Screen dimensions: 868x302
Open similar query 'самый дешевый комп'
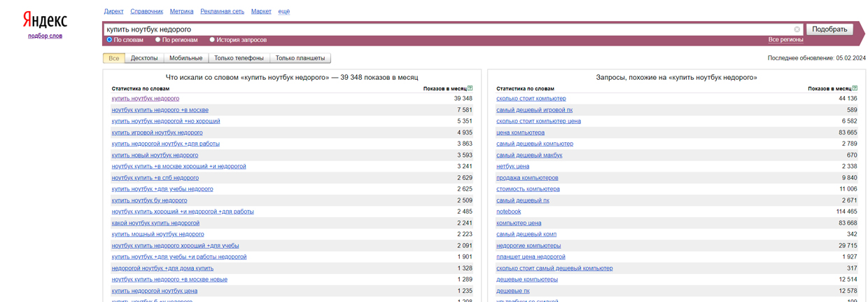tap(526, 234)
